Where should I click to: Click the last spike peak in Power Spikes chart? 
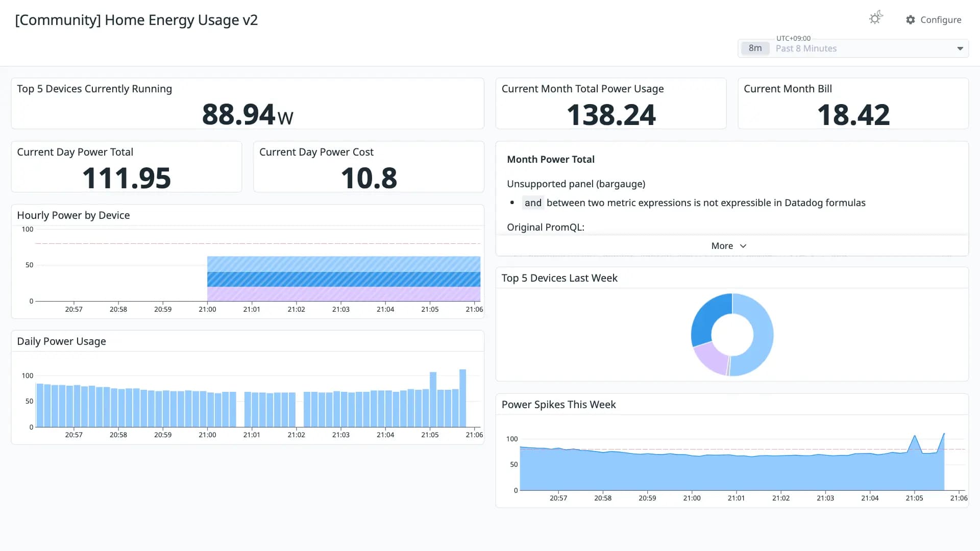pos(944,434)
